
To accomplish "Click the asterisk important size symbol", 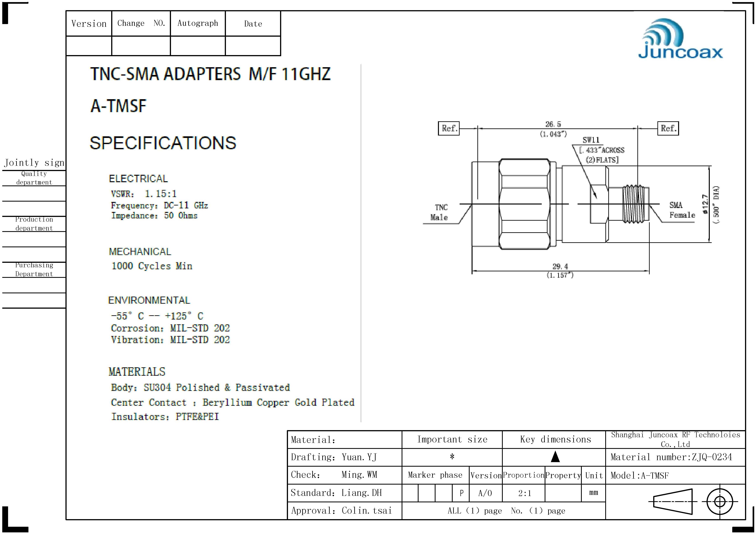I will (x=452, y=457).
